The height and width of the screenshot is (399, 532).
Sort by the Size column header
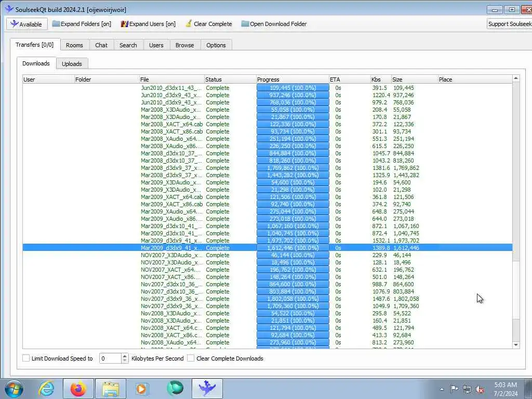pos(415,79)
